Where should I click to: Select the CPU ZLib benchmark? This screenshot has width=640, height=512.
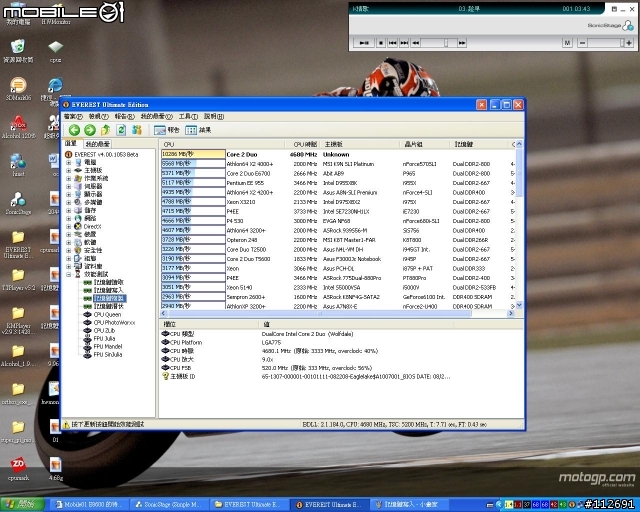[x=104, y=330]
